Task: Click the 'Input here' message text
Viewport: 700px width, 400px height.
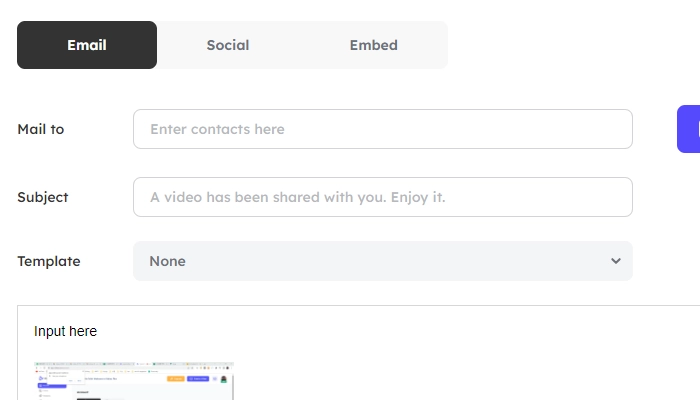Action: click(x=65, y=331)
